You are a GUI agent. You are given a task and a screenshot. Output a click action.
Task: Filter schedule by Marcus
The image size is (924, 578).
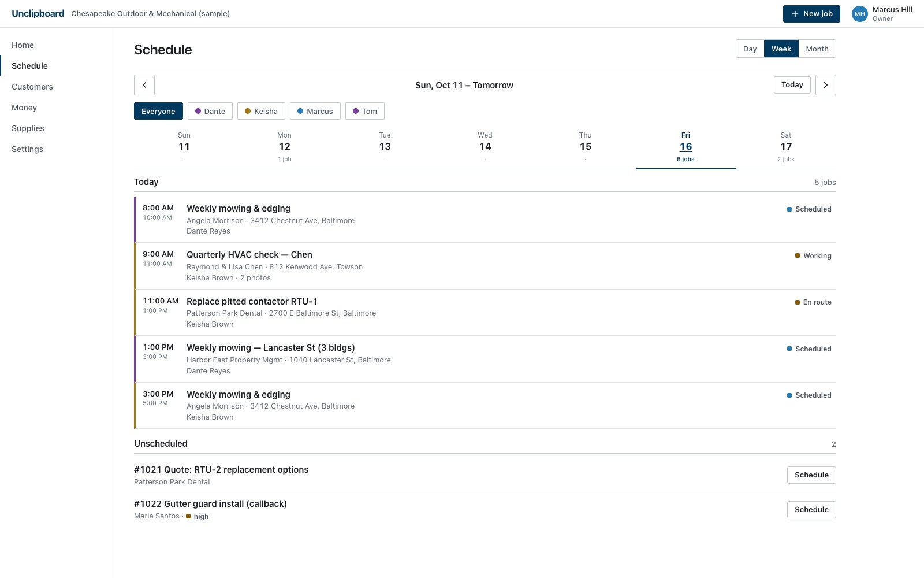tap(315, 111)
